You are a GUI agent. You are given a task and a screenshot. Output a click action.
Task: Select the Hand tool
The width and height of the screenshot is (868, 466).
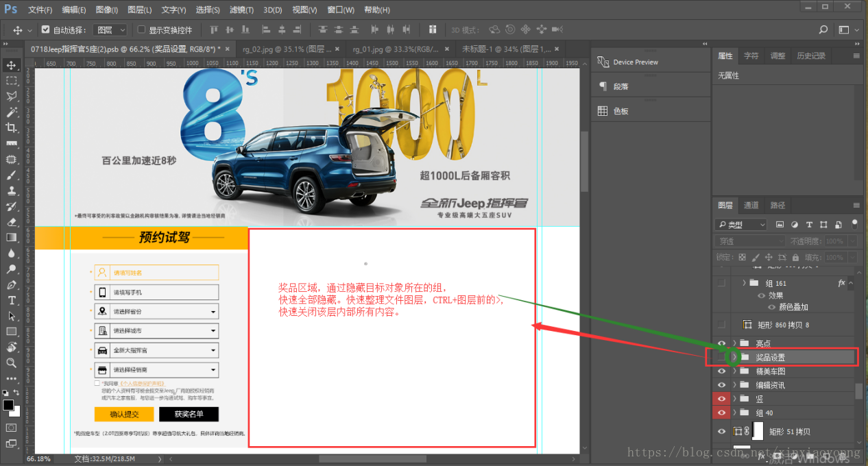click(x=11, y=347)
